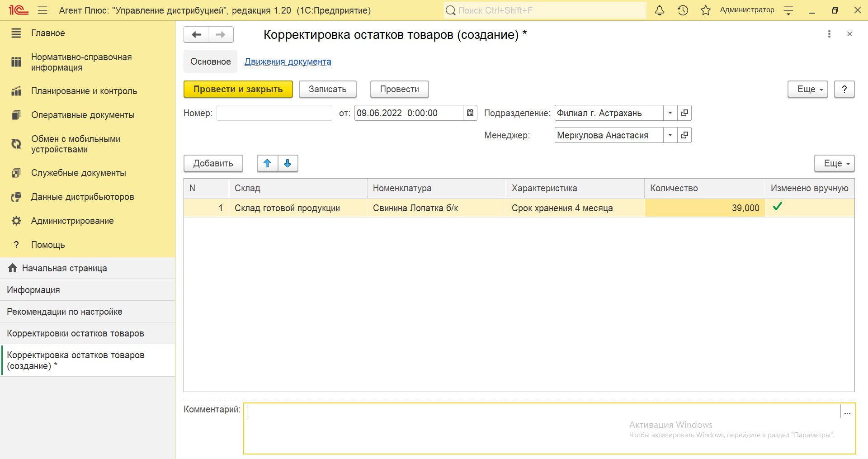Open the three-dots form menu
This screenshot has width=868, height=459.
coord(829,34)
